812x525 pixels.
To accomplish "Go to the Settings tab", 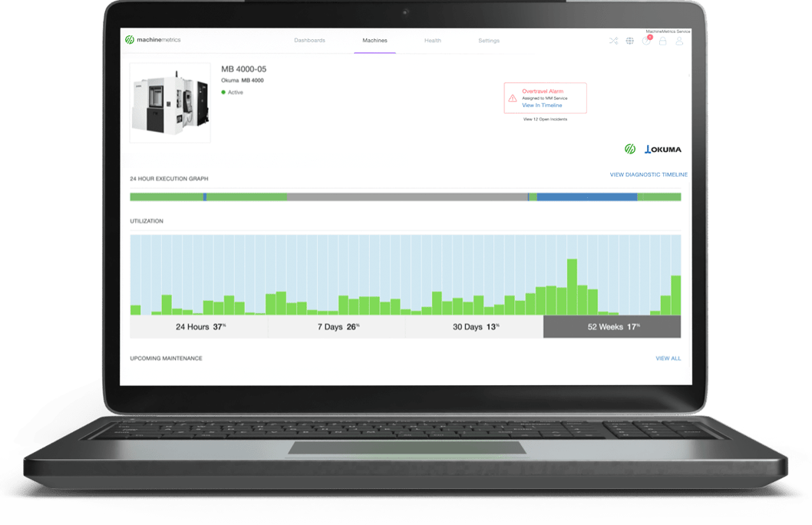I will (489, 41).
